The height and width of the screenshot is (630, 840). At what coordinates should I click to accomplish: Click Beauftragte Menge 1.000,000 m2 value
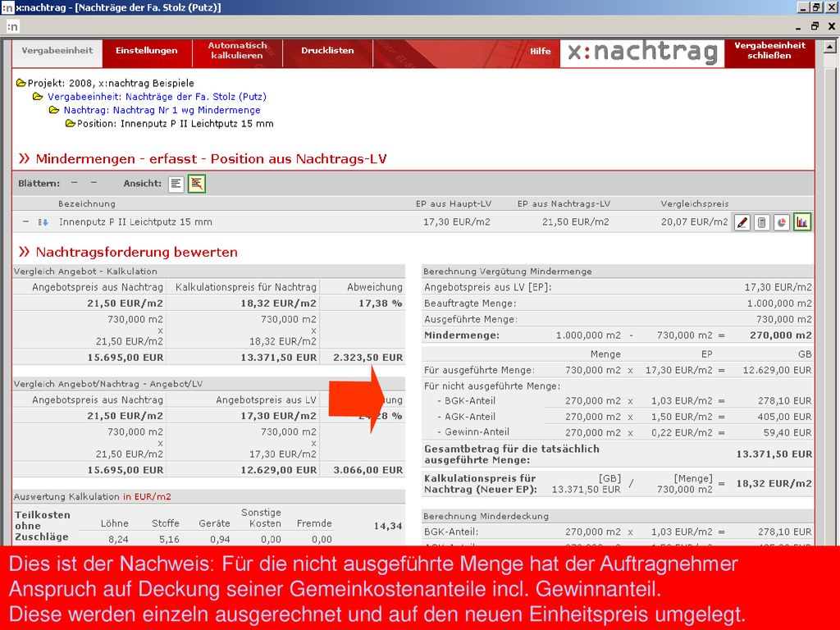(779, 304)
